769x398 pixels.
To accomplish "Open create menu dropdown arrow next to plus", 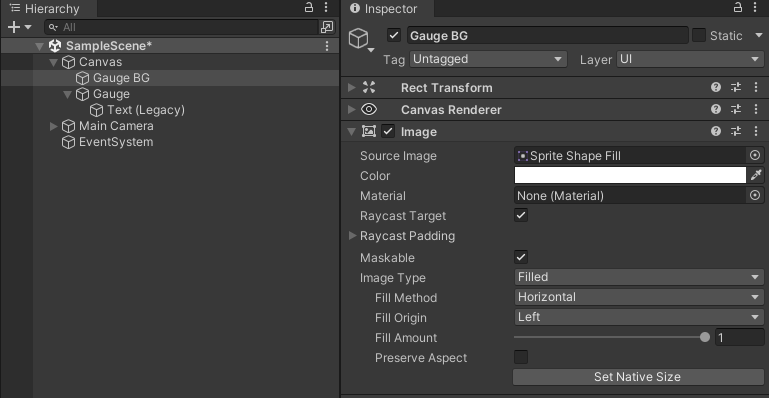I will coord(28,27).
